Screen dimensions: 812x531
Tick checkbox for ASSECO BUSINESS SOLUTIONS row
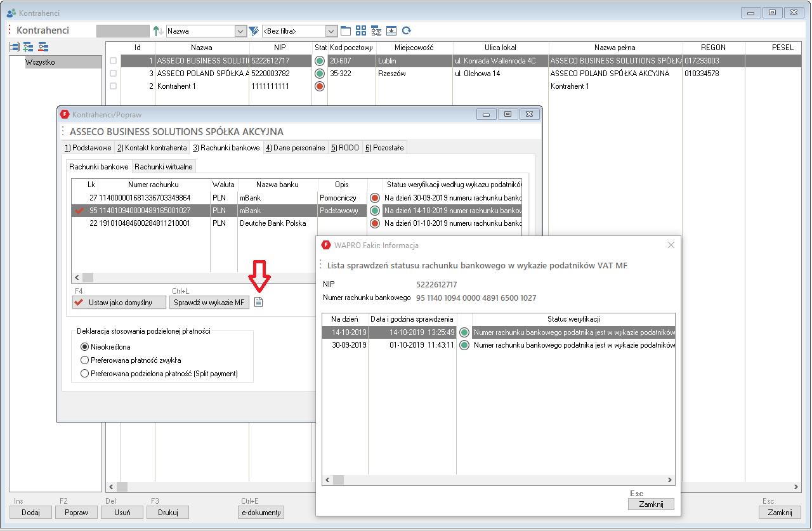(x=113, y=61)
